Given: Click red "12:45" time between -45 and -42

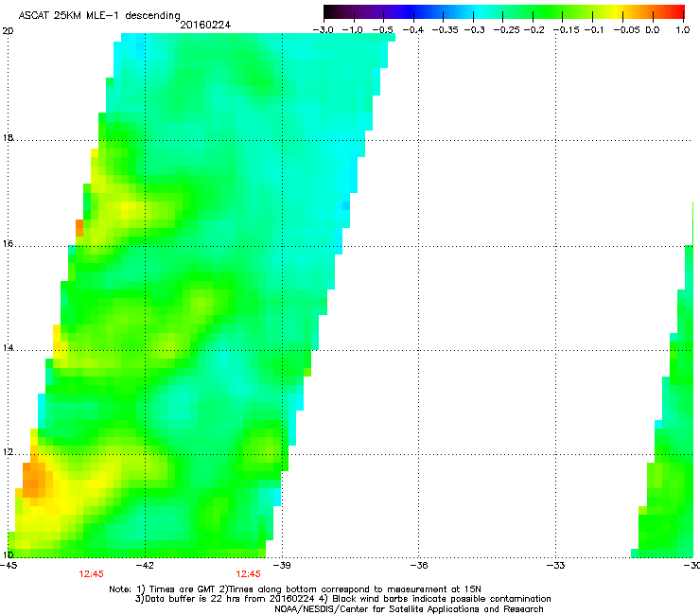Looking at the screenshot, I should pyautogui.click(x=92, y=574).
